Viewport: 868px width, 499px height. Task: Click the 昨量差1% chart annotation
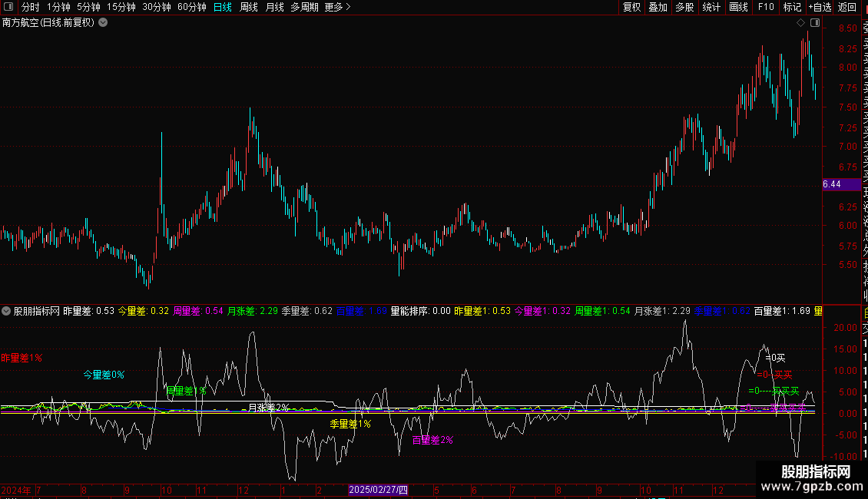[x=22, y=358]
